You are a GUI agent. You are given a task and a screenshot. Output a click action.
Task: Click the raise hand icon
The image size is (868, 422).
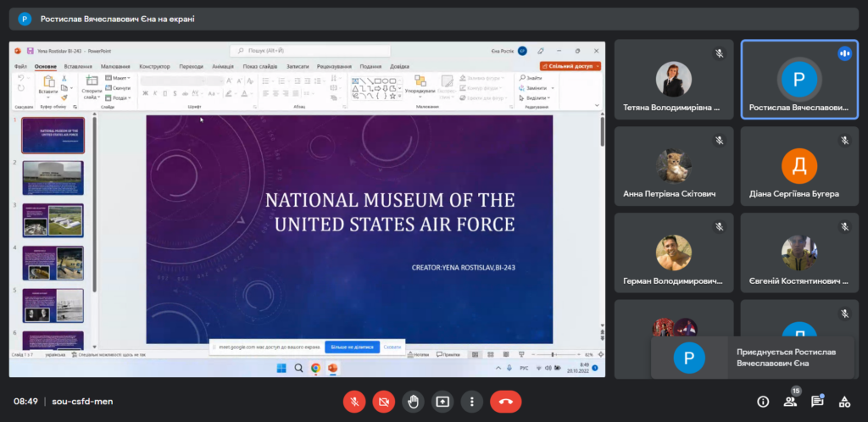pos(413,401)
